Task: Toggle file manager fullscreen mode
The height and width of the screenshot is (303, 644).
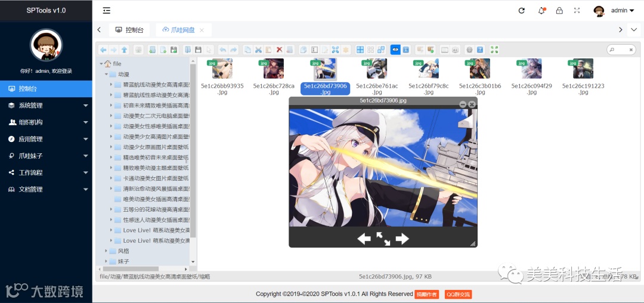Action: (494, 50)
